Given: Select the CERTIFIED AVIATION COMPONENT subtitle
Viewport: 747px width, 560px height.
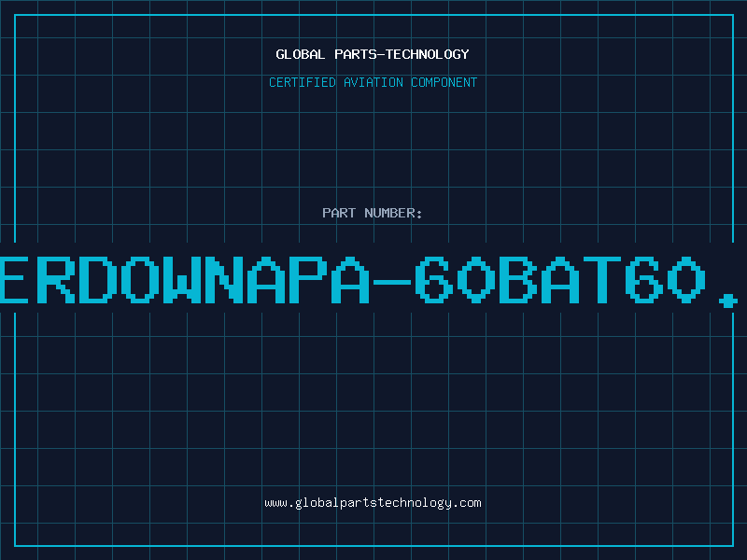Looking at the screenshot, I should 373,82.
